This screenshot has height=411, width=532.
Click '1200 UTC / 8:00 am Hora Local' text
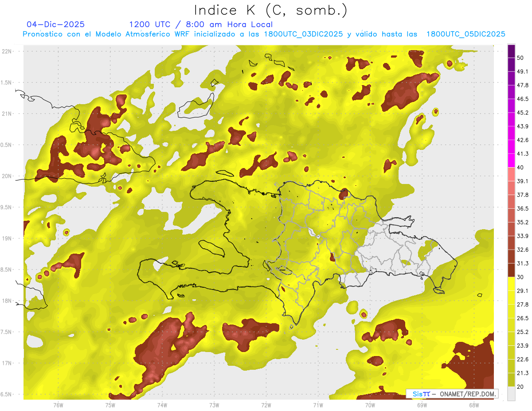point(201,24)
